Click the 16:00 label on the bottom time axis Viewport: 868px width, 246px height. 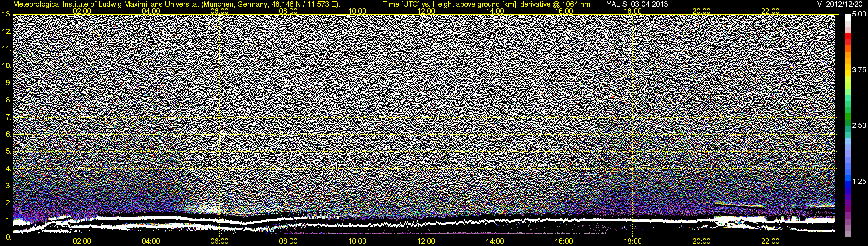(564, 242)
